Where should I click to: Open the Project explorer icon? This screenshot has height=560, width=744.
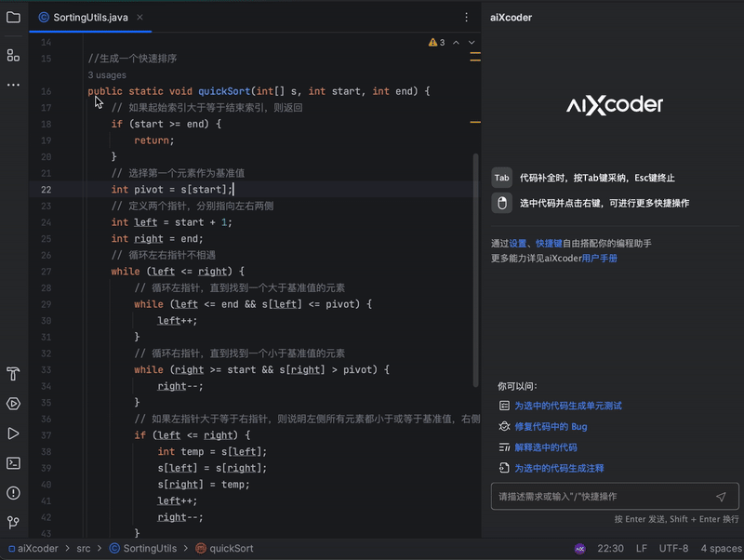tap(12, 16)
